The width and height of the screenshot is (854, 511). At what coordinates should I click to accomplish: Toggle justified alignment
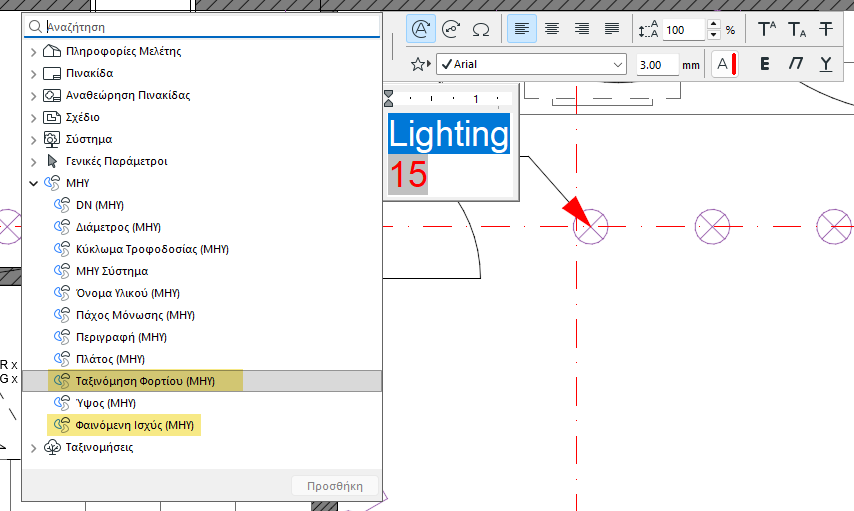(612, 29)
